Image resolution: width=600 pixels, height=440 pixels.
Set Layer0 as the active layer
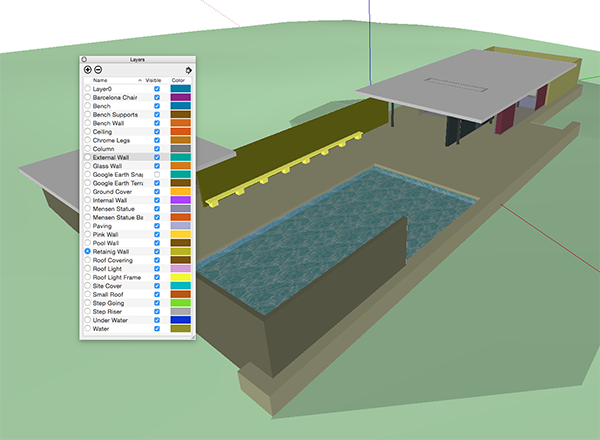pyautogui.click(x=87, y=89)
